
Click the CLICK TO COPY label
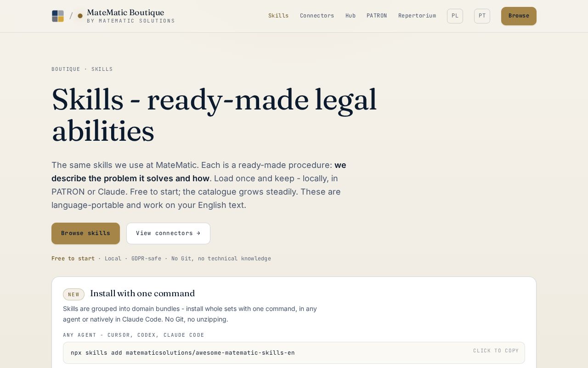tap(496, 351)
